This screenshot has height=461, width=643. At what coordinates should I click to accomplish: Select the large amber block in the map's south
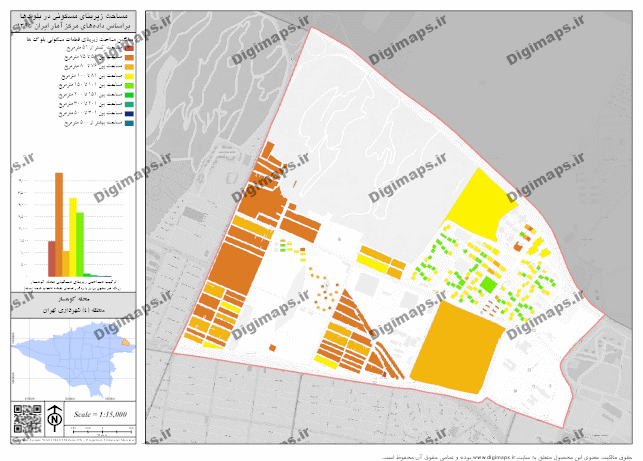tap(458, 344)
